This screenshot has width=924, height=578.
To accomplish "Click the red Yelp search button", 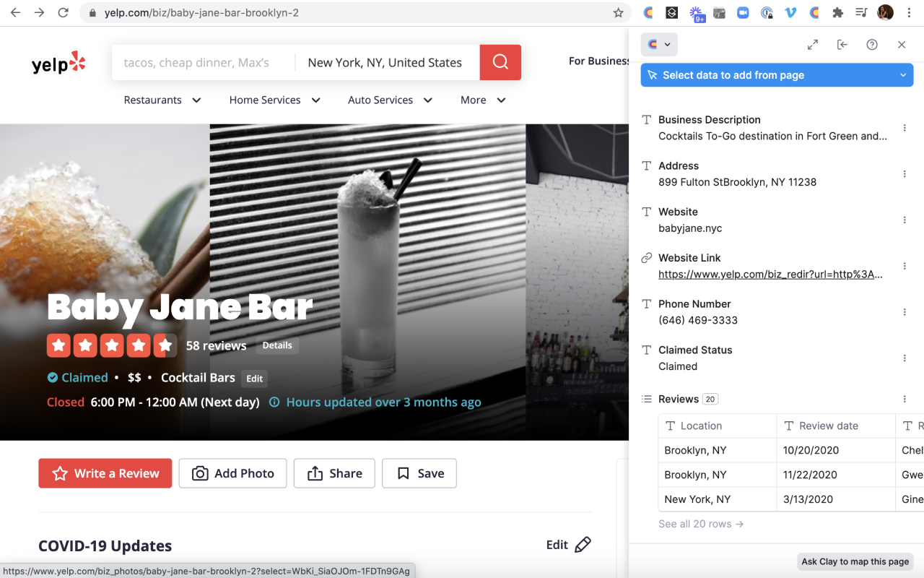I will click(x=500, y=62).
